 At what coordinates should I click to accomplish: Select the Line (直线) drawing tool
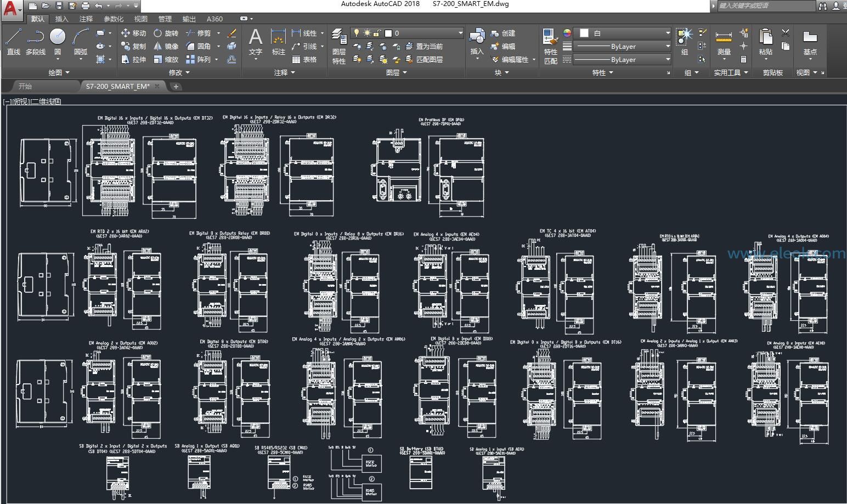tap(14, 42)
